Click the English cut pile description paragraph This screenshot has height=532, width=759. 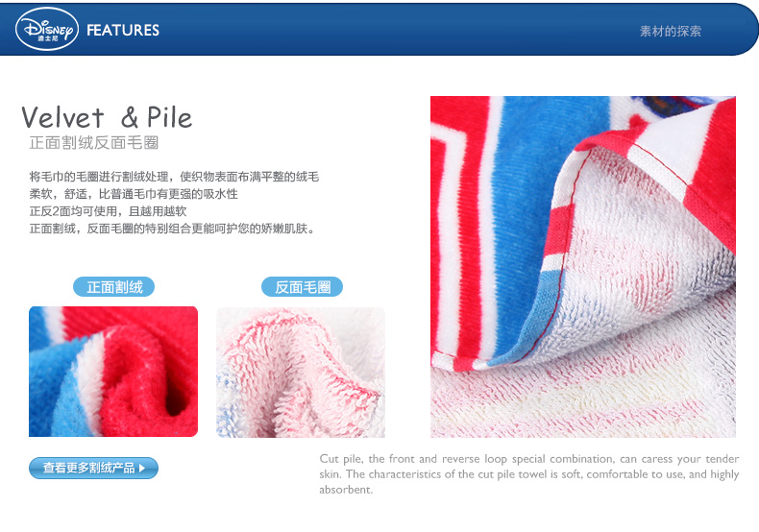pos(529,474)
